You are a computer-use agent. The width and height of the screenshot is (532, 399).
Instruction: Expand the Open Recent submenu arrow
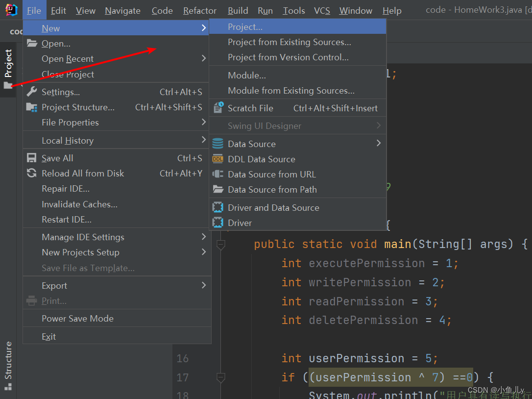204,58
